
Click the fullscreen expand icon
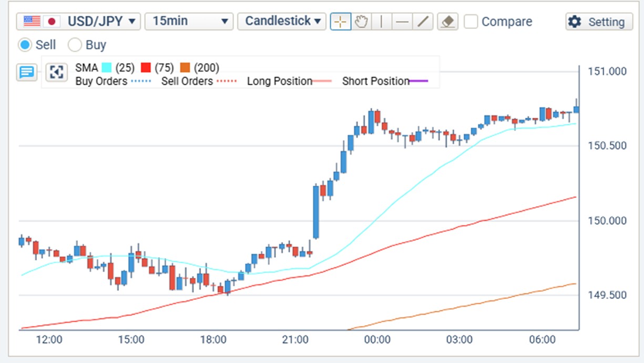(x=56, y=72)
